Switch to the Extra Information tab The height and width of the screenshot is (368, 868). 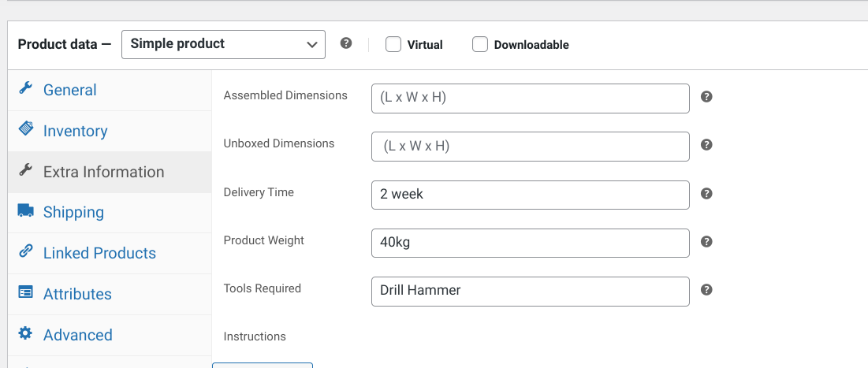pyautogui.click(x=103, y=172)
